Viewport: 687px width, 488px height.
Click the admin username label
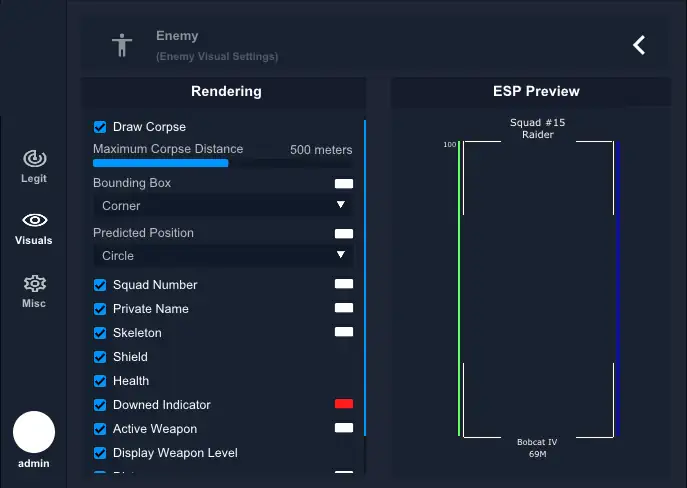tap(34, 463)
